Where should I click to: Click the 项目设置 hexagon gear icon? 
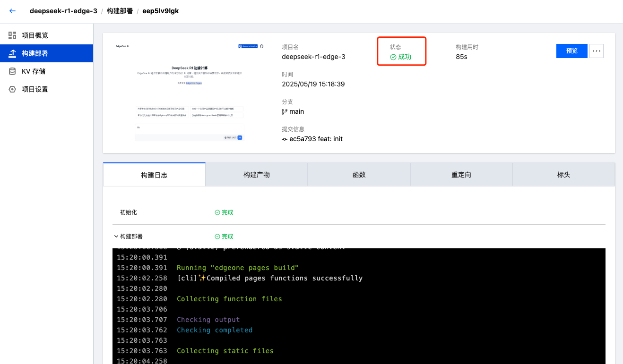pyautogui.click(x=12, y=89)
